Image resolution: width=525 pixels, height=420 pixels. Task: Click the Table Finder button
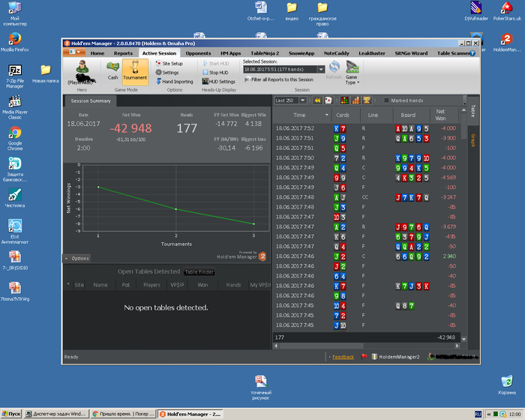[199, 272]
